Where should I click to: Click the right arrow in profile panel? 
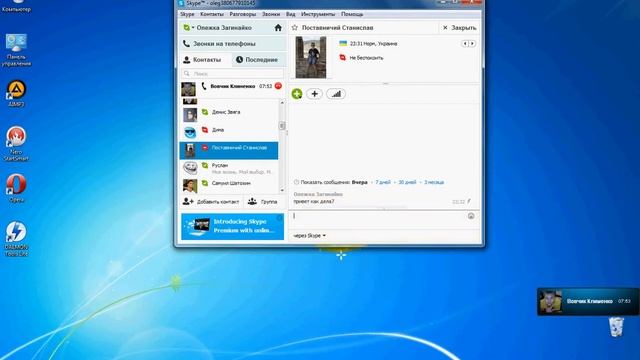pyautogui.click(x=472, y=43)
